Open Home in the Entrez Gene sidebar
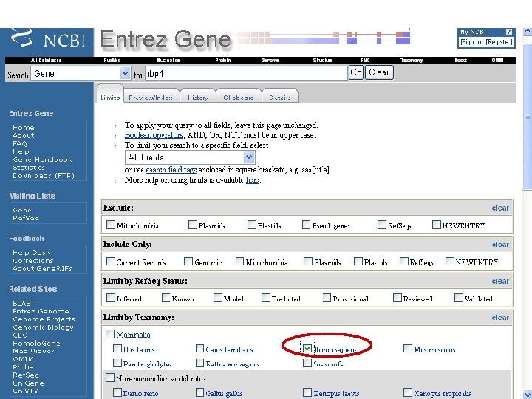Screen dimensions: 532x399 tap(24, 128)
